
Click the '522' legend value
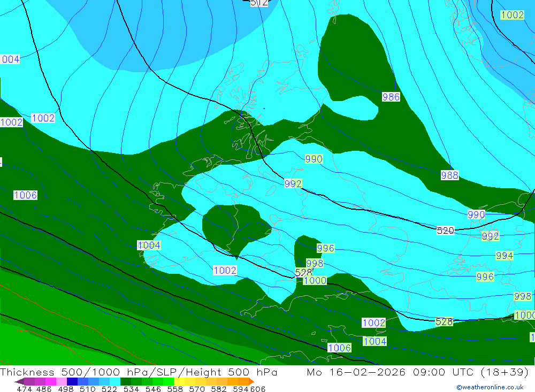coord(109,389)
